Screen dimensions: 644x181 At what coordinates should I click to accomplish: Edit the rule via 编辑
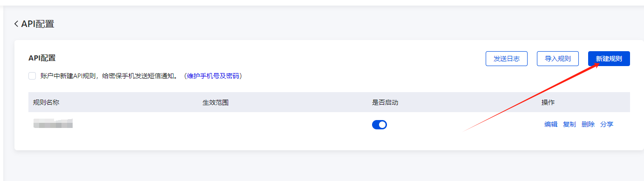(x=551, y=124)
